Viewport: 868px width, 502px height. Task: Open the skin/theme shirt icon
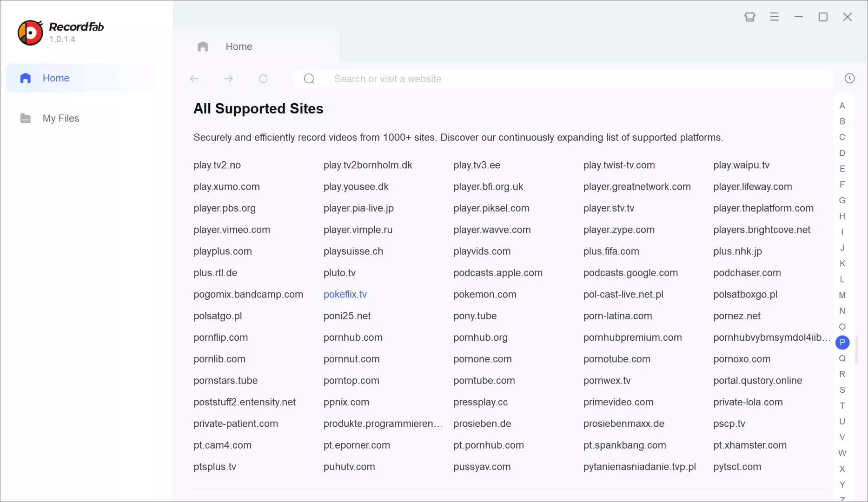[749, 17]
